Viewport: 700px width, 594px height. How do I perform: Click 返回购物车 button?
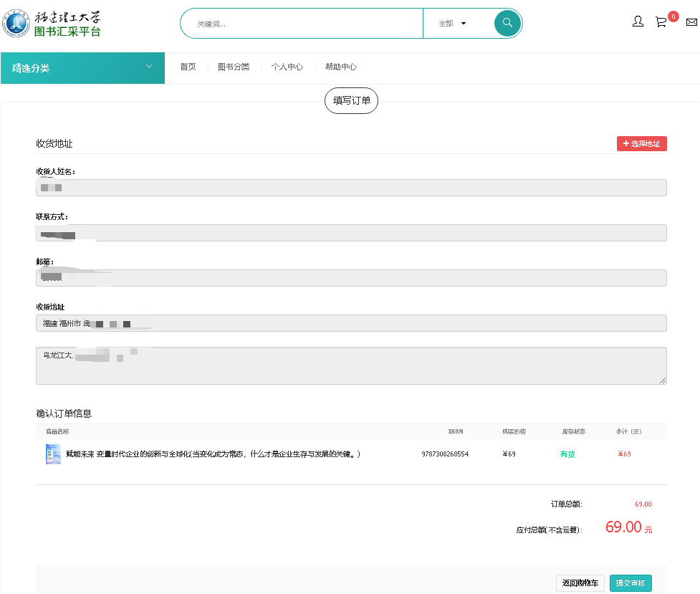click(x=580, y=583)
